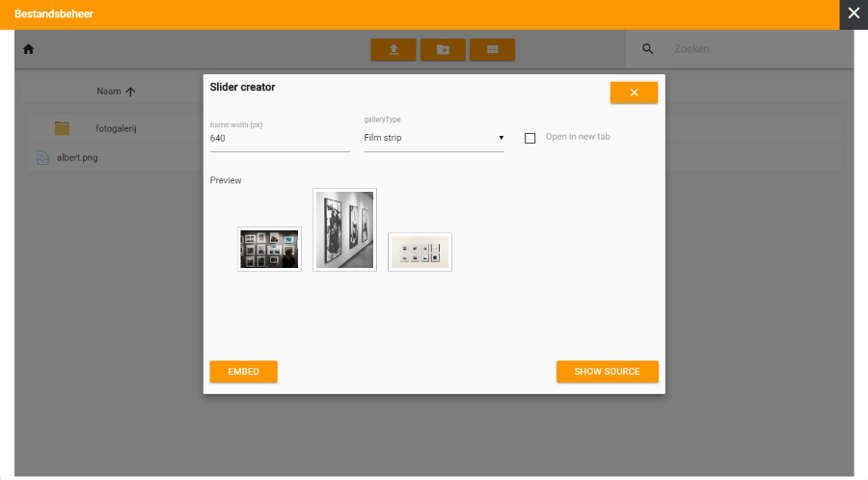868x480 pixels.
Task: Select the white wall small frames thumbnail
Action: coord(420,253)
